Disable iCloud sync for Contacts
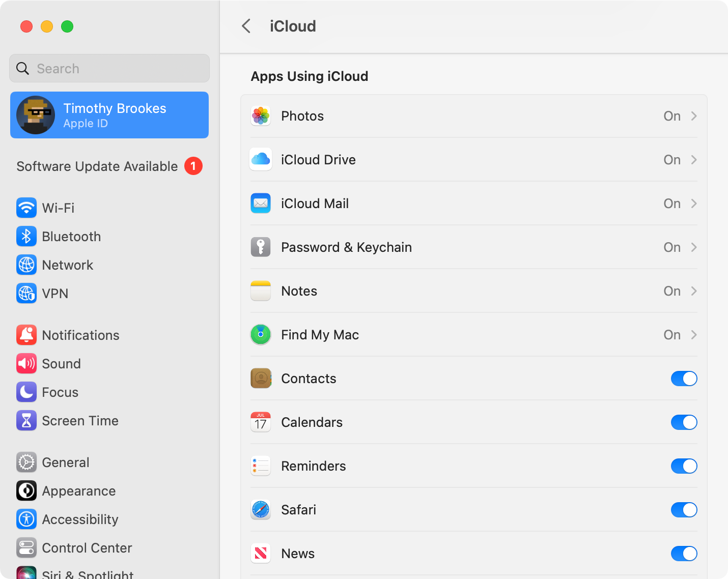The width and height of the screenshot is (728, 579). (x=684, y=379)
